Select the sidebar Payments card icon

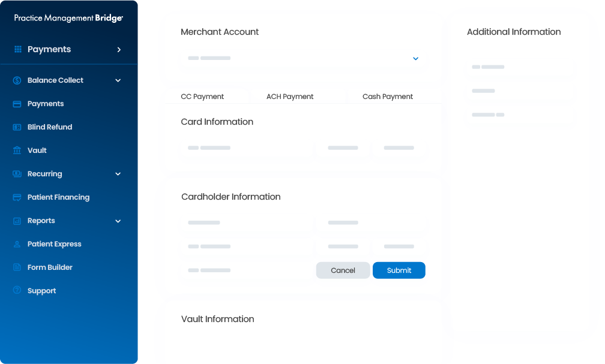(x=17, y=103)
